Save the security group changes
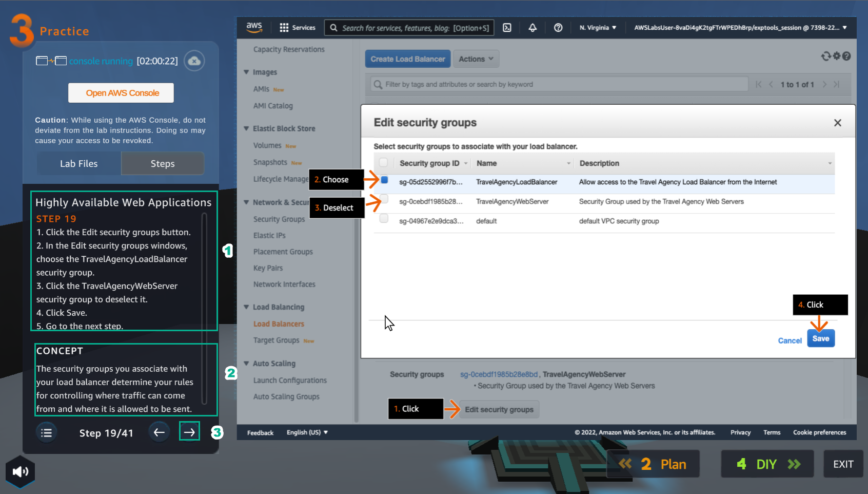Viewport: 868px width, 494px height. click(821, 338)
